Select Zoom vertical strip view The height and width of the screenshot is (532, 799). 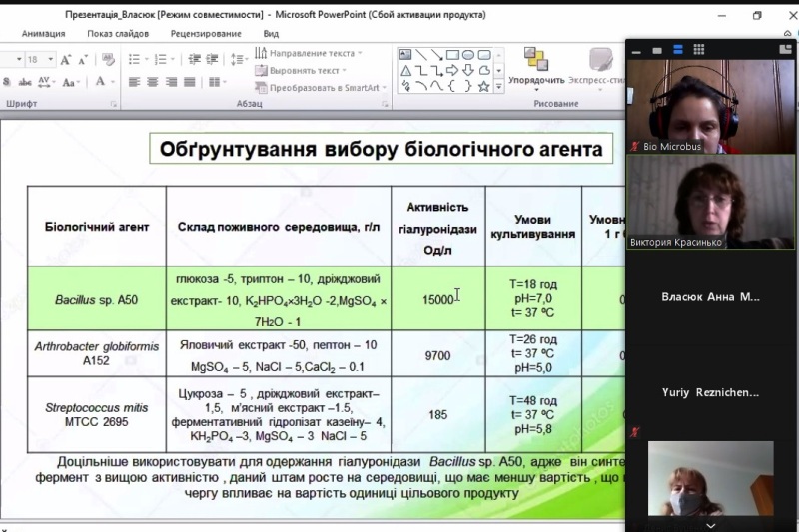coord(678,49)
